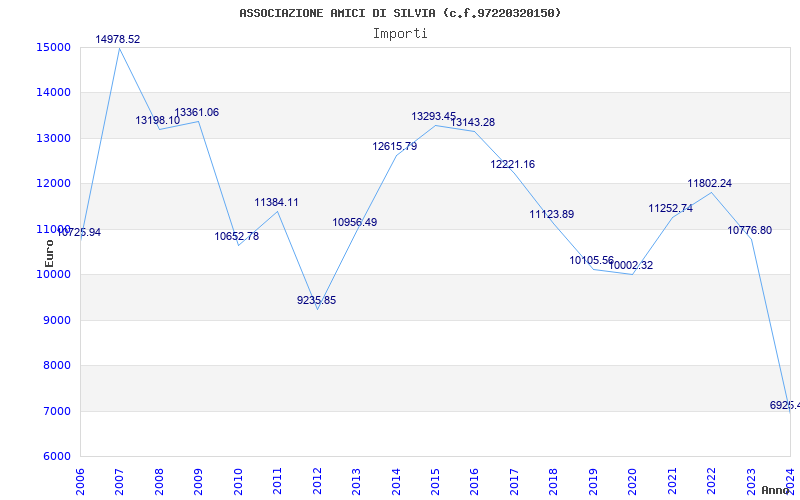Screen dimensions: 800x500
Task: Click y-axis tick label 7000
Action: point(56,411)
